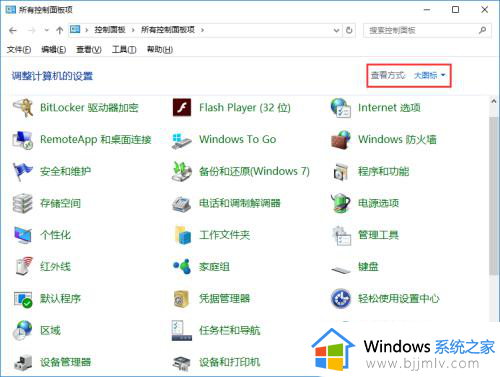Refresh the control panel view
The height and width of the screenshot is (377, 500).
[x=349, y=30]
